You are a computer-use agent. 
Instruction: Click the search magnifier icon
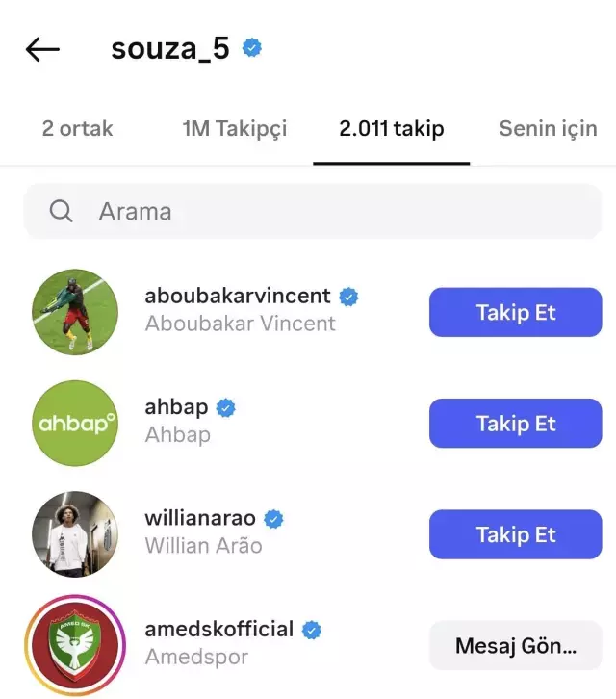[x=61, y=211]
